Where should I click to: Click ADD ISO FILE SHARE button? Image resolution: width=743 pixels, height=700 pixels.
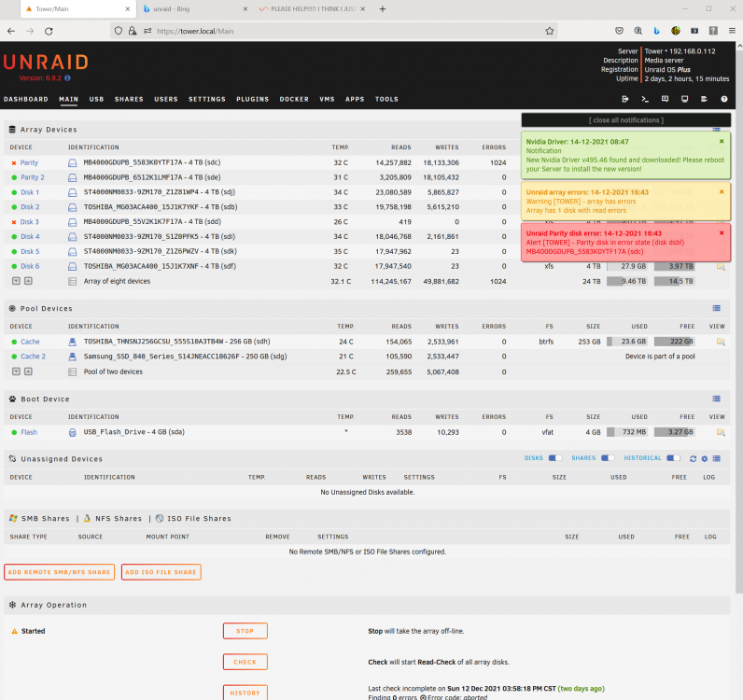pos(161,572)
